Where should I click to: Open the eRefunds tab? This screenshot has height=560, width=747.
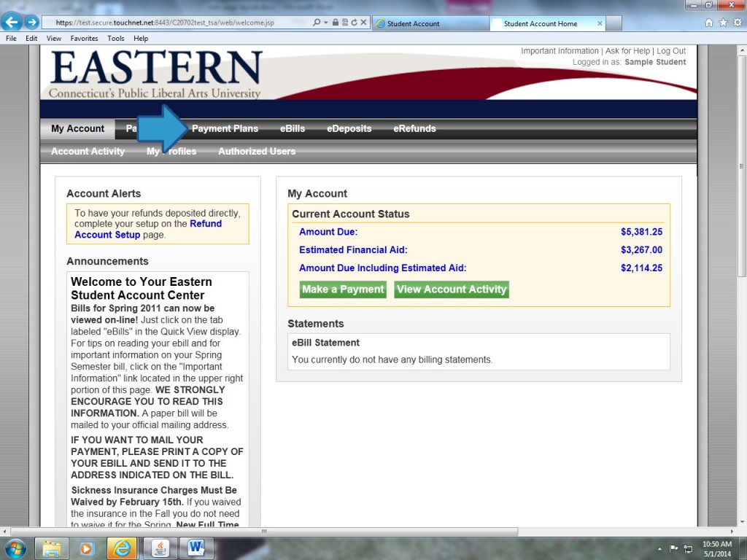pos(414,128)
